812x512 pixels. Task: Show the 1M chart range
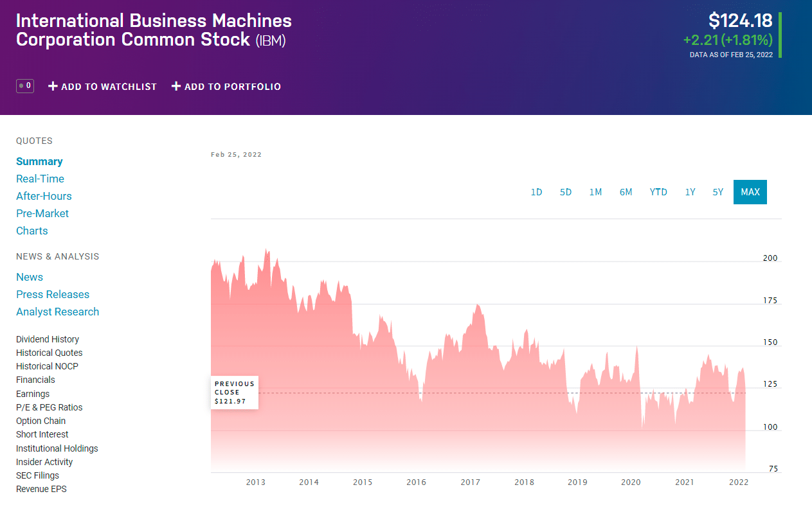point(595,192)
